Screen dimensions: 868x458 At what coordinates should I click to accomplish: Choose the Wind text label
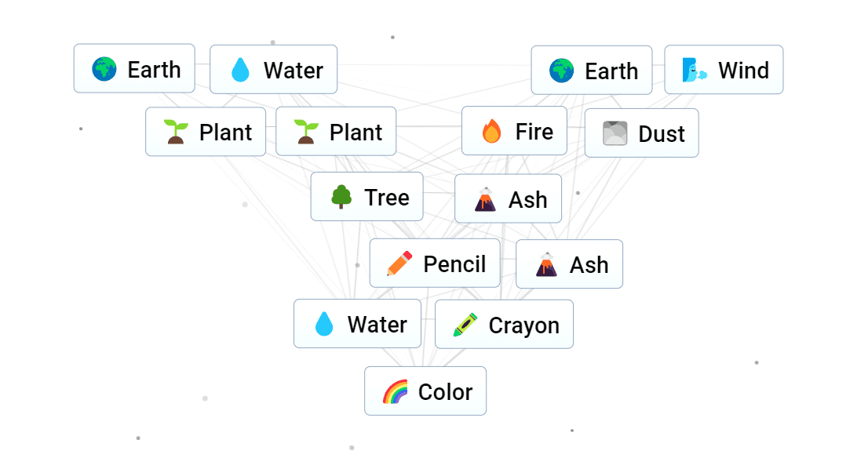point(743,71)
